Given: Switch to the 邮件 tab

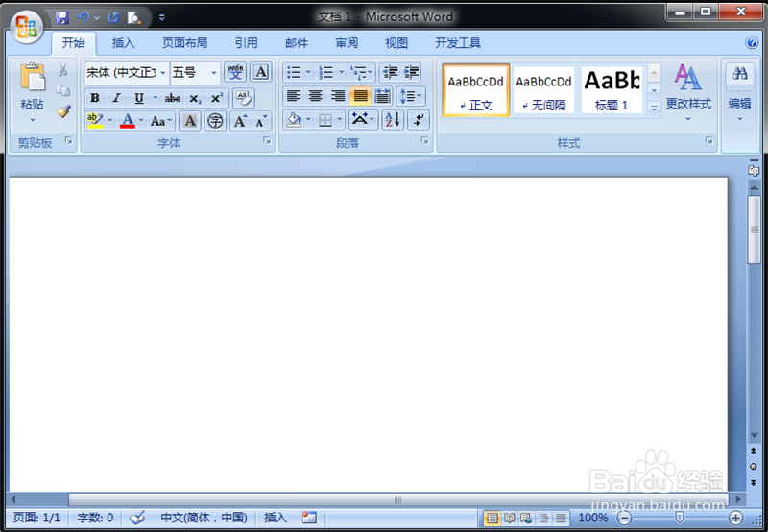Looking at the screenshot, I should 297,43.
